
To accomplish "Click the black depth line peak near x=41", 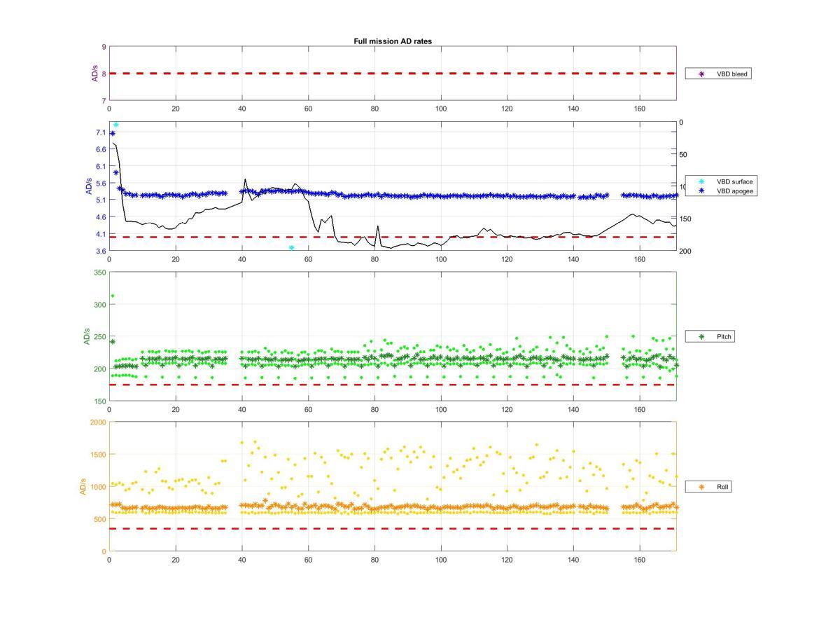I will pos(245,179).
